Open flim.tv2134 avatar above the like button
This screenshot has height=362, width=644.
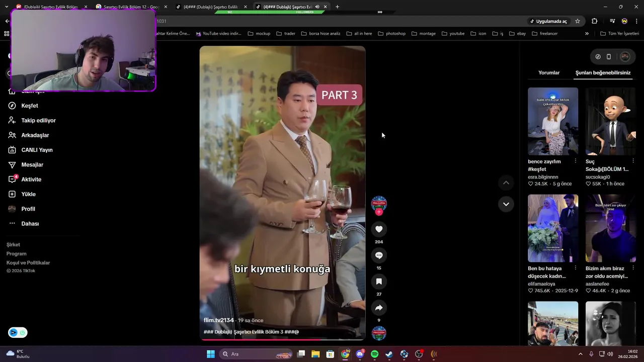click(379, 203)
